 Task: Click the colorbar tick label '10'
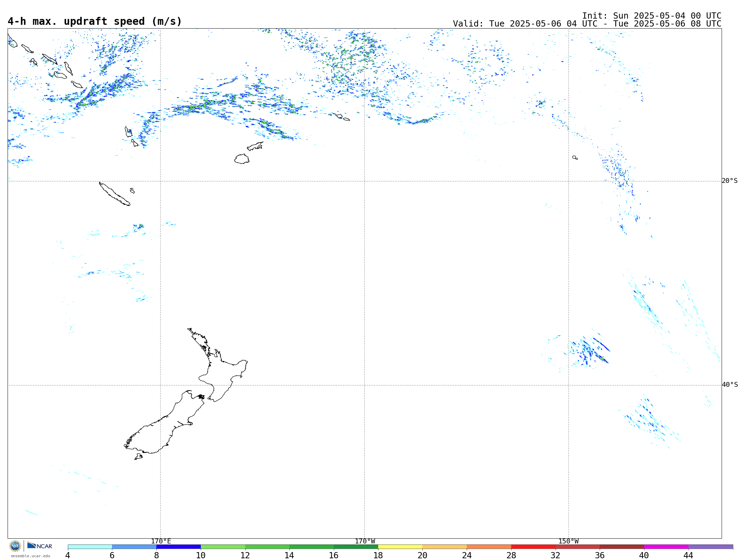pos(201,555)
